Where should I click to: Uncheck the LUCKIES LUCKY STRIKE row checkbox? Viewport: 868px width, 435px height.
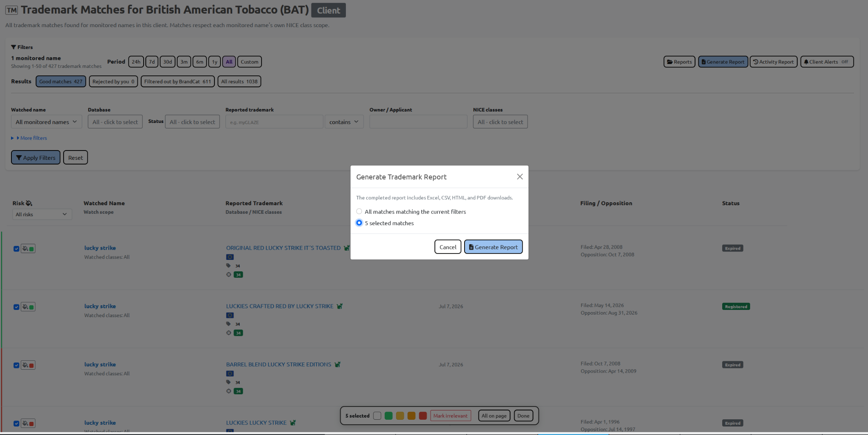16,424
